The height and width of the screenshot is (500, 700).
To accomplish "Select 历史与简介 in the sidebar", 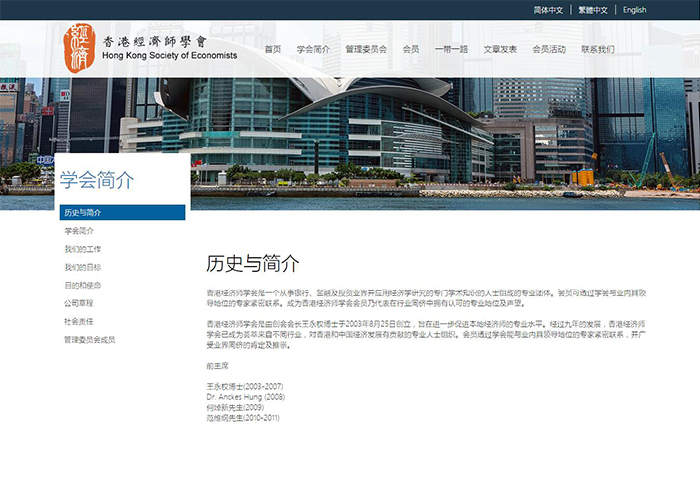I will coord(83,213).
